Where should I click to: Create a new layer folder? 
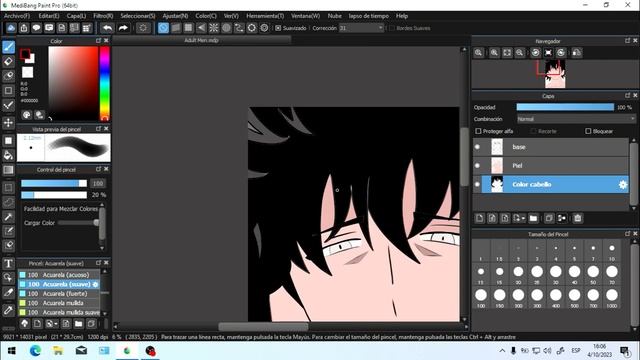533,218
